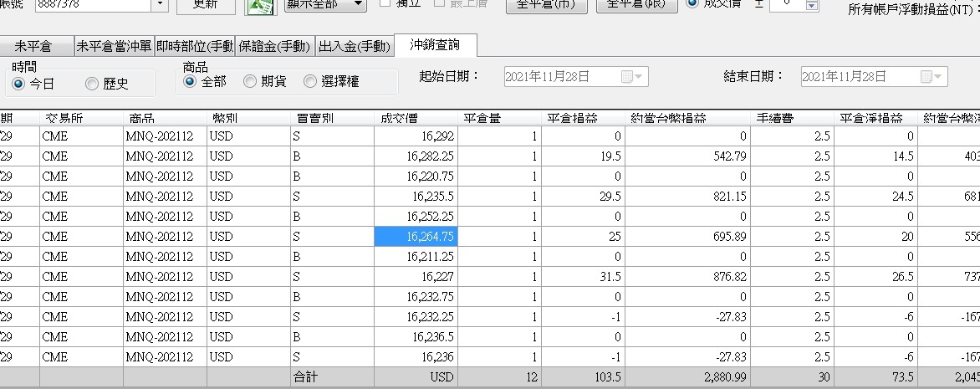The height and width of the screenshot is (389, 980).
Task: Click the stepper arrows beside 成交價
Action: (811, 4)
